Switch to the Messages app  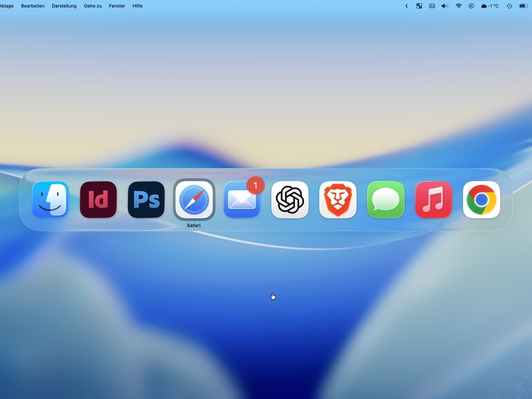coord(386,199)
